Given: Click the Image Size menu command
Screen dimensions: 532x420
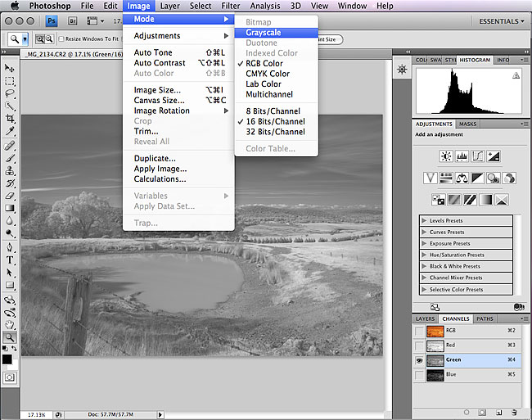Looking at the screenshot, I should [x=157, y=90].
